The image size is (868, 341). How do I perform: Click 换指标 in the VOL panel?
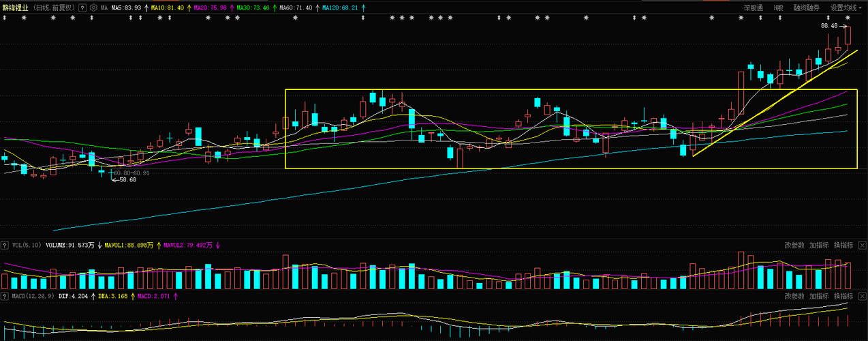[843, 245]
